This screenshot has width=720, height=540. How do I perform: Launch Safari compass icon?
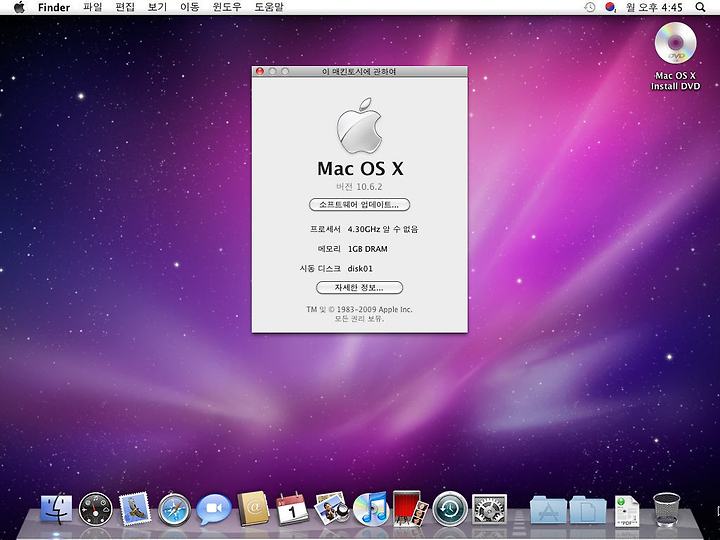click(x=174, y=509)
